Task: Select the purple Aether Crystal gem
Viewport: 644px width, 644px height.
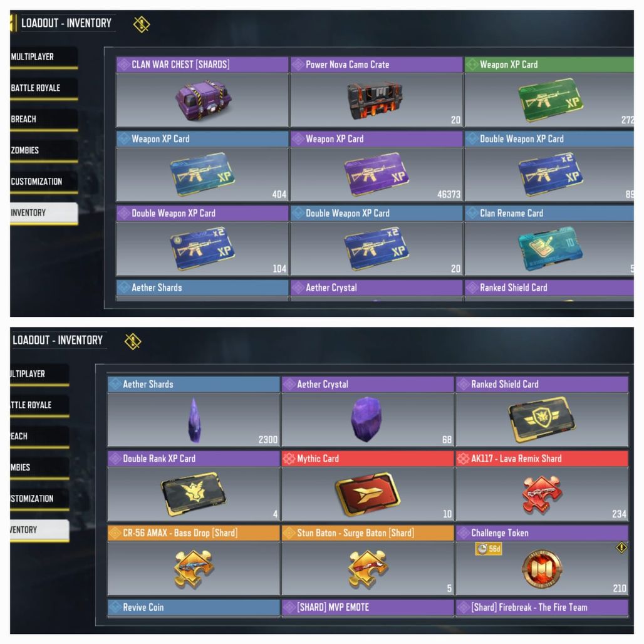Action: pos(366,419)
